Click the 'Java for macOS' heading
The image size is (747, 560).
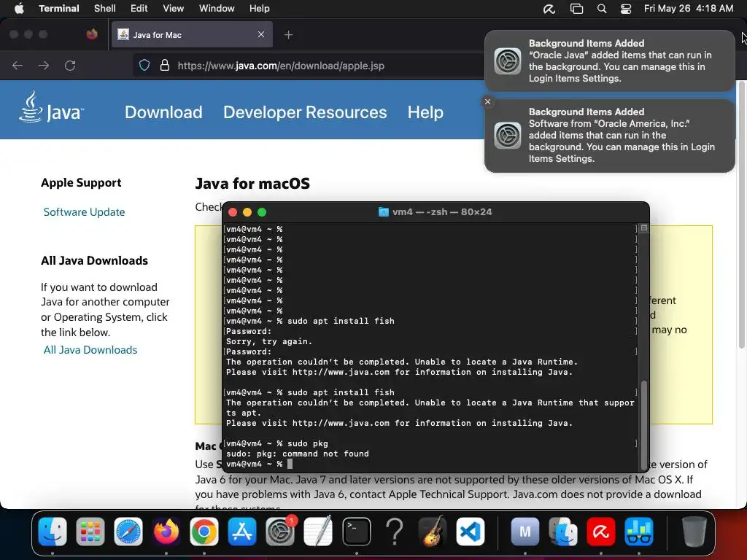pos(252,183)
